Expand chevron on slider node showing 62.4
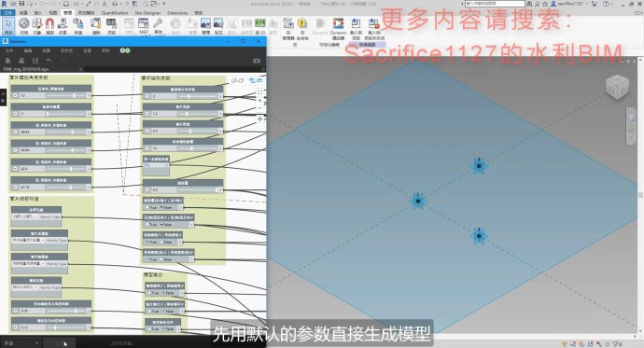Image resolution: width=644 pixels, height=348 pixels. (x=15, y=169)
